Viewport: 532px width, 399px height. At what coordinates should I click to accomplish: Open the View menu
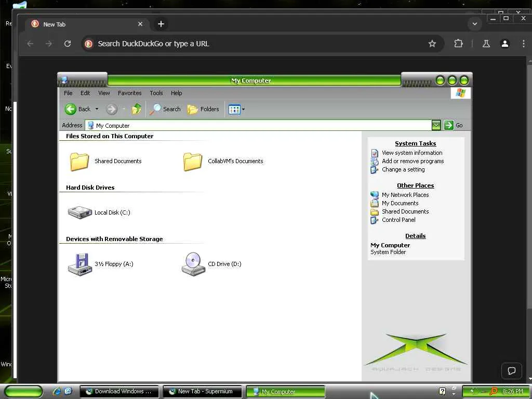coord(104,93)
